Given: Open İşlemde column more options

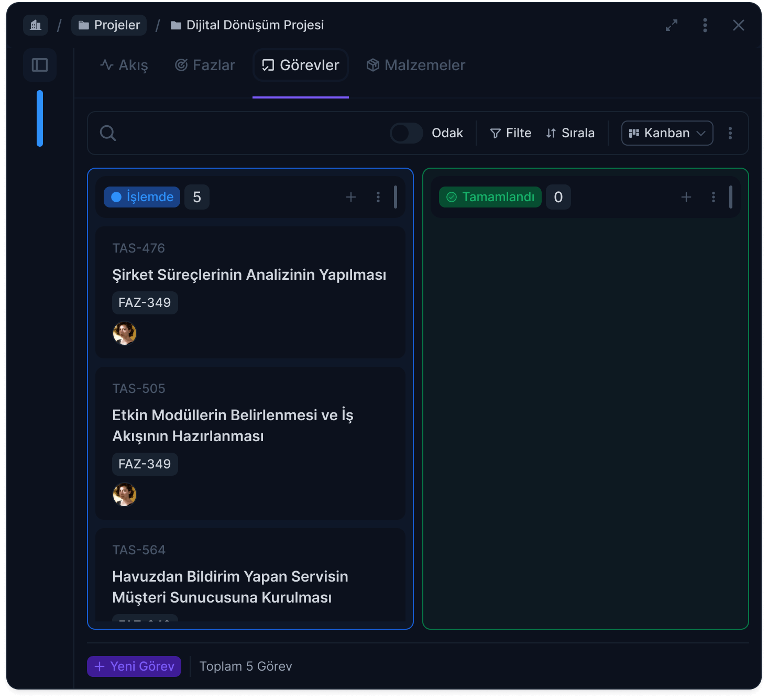Looking at the screenshot, I should [x=378, y=197].
